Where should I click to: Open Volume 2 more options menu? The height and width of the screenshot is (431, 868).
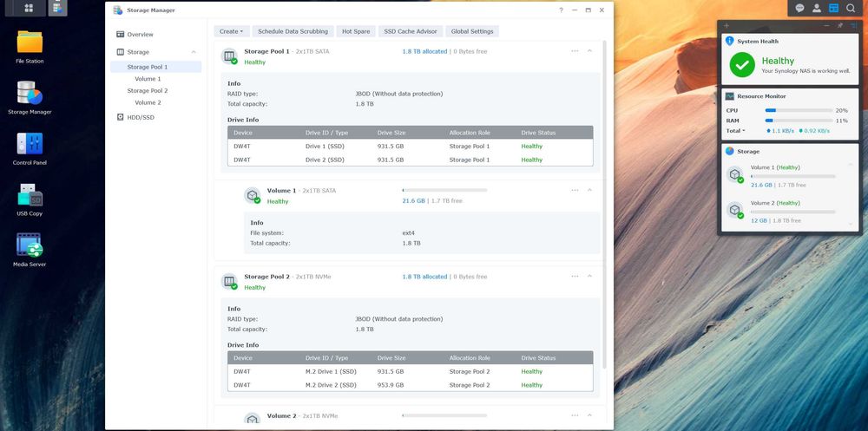pyautogui.click(x=575, y=415)
